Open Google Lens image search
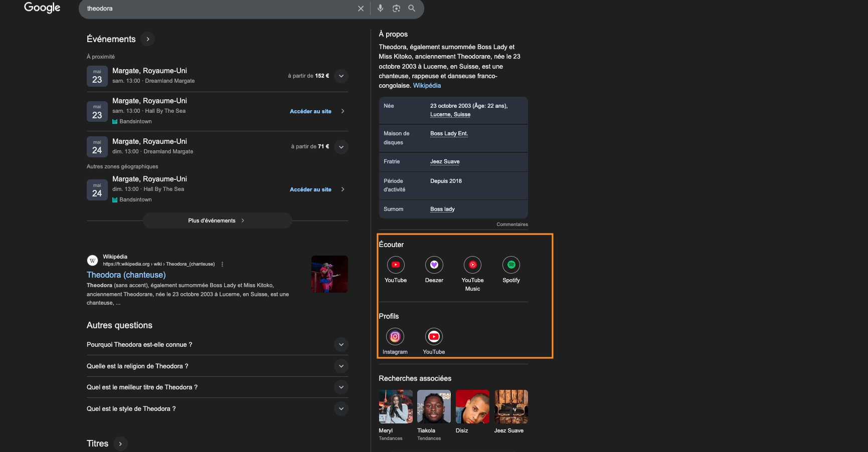 tap(396, 9)
